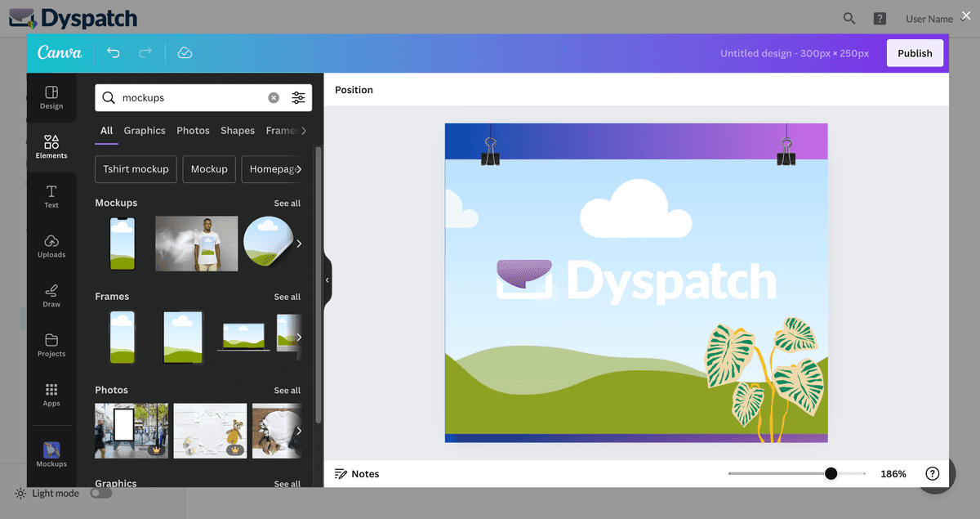
Task: Click the Dyspatch logo on canvas
Action: click(x=636, y=280)
